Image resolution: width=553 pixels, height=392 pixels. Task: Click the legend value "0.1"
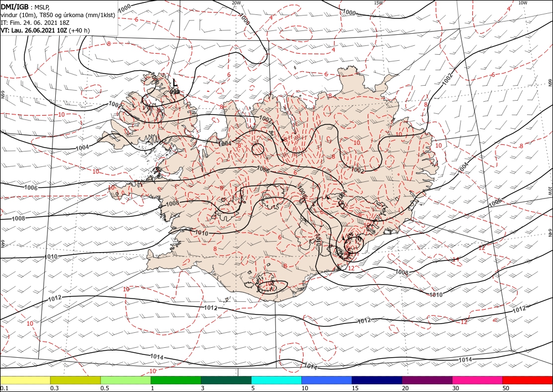[4, 388]
